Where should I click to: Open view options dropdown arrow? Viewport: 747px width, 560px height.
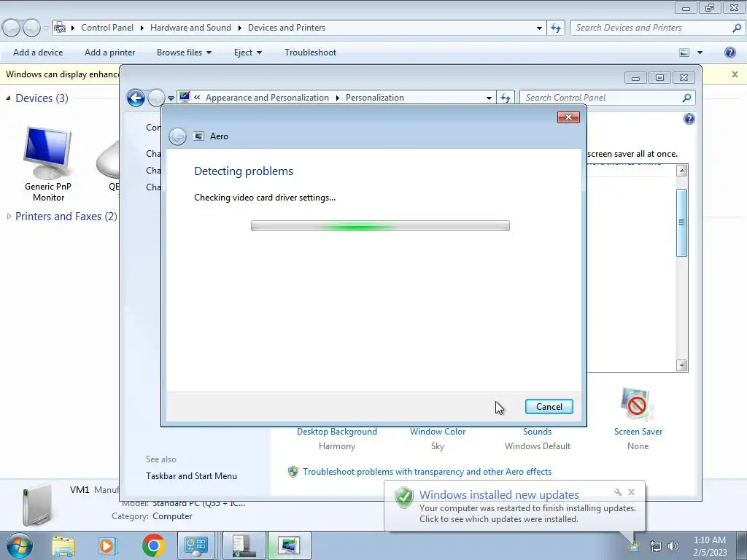point(700,52)
